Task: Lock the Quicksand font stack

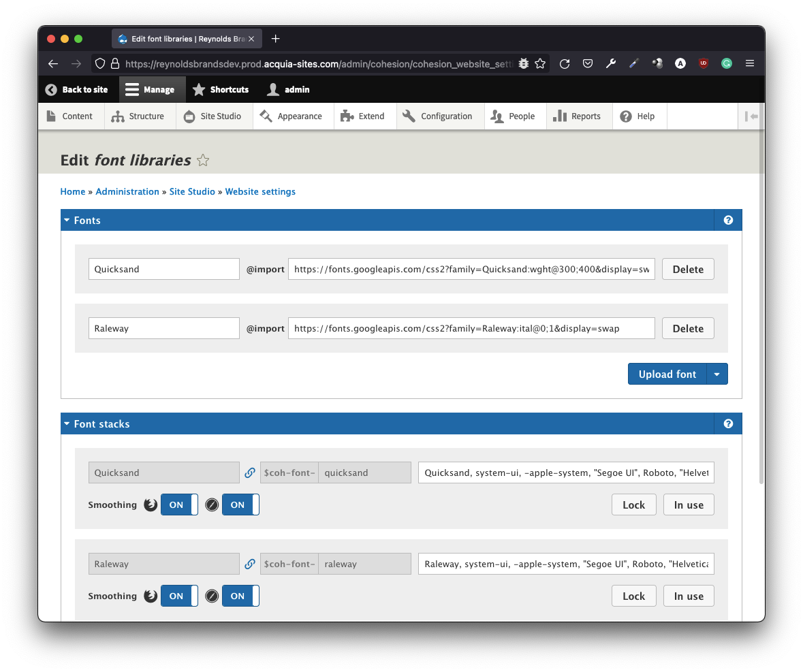Action: (633, 505)
